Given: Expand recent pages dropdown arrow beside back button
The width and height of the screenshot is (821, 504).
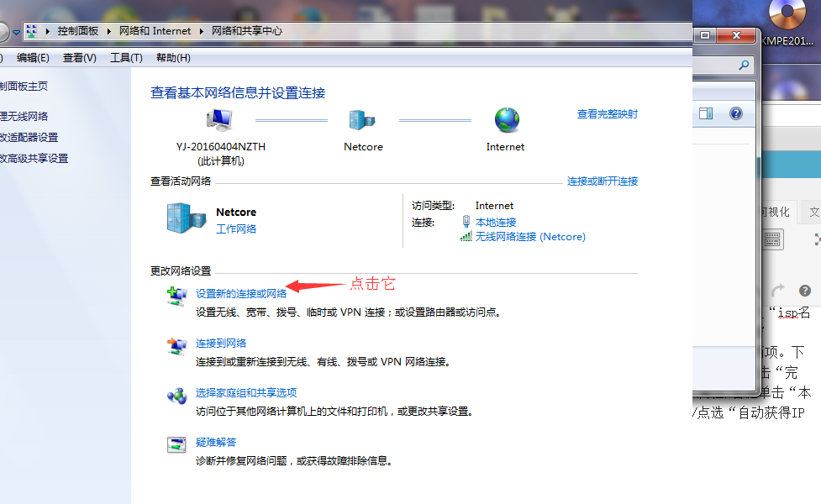Looking at the screenshot, I should click(x=16, y=32).
